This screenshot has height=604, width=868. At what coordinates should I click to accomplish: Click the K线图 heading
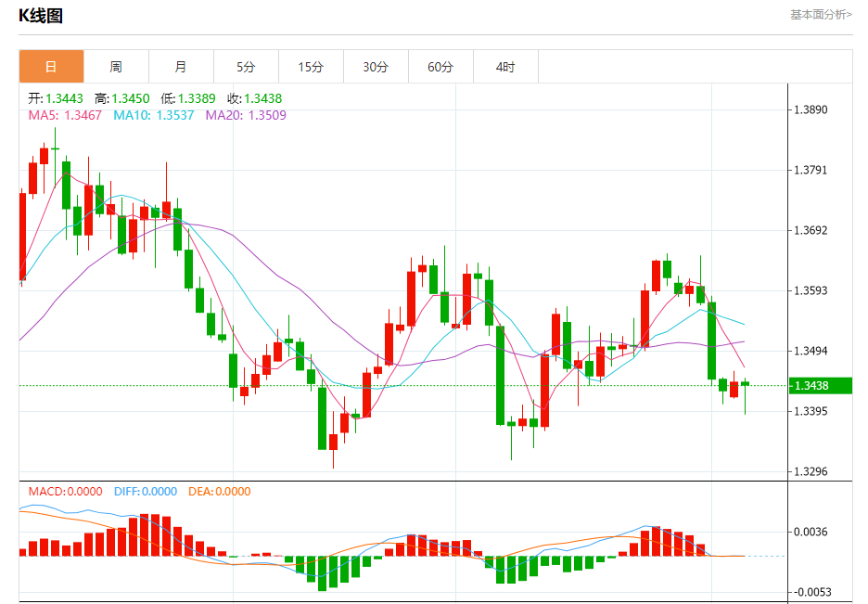(x=41, y=16)
